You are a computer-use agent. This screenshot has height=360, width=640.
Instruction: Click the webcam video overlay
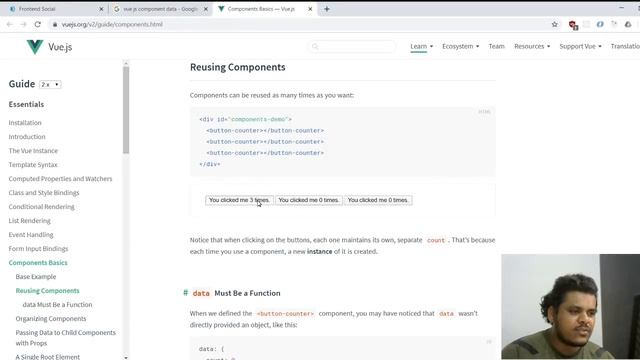(571, 307)
